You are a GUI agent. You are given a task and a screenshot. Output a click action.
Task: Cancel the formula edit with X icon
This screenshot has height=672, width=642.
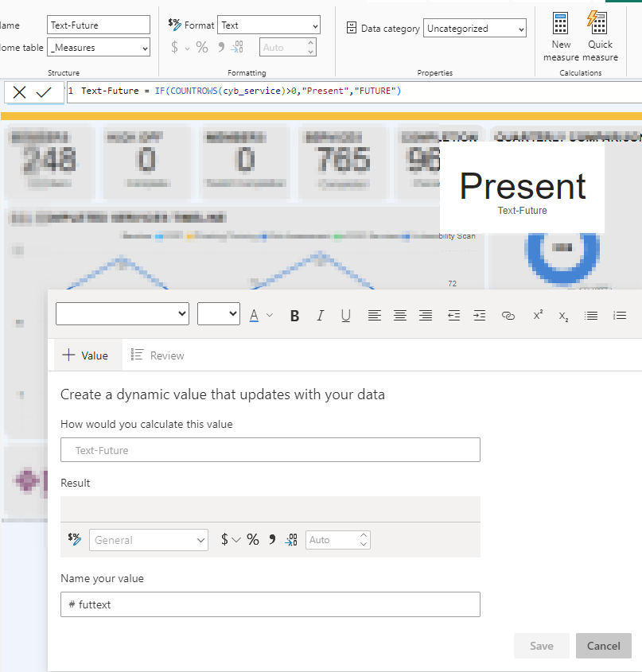tap(19, 92)
